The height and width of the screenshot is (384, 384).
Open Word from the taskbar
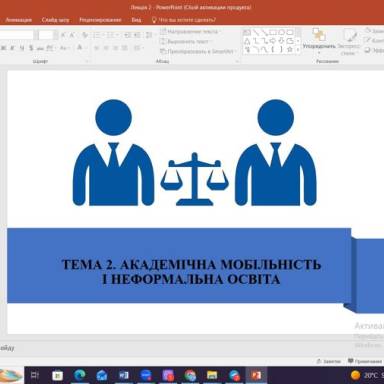click(x=124, y=375)
